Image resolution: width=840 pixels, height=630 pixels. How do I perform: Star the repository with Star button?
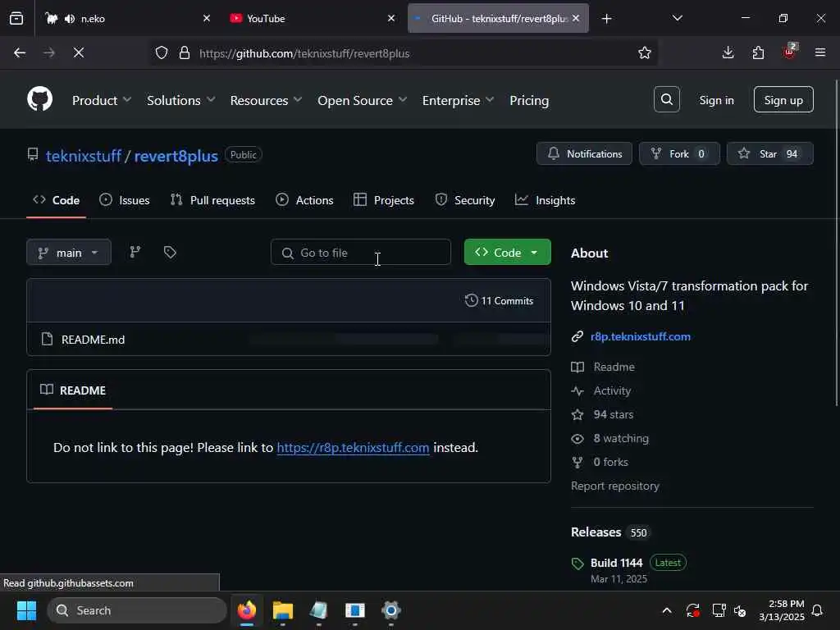769,153
